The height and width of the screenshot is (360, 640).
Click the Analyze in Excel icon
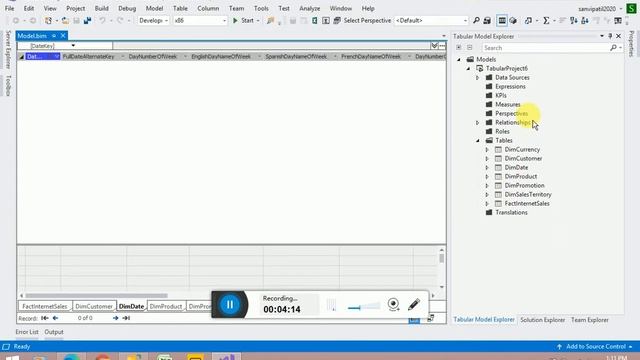315,20
